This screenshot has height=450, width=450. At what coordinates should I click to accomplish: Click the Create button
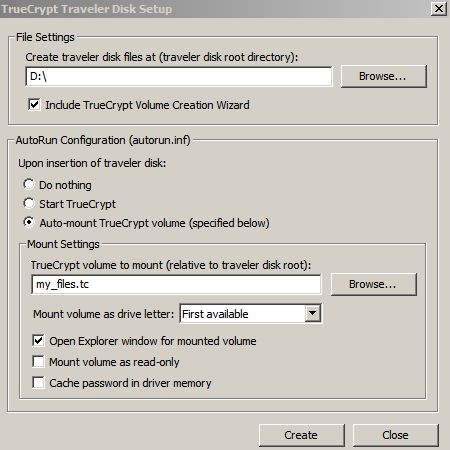pos(302,435)
